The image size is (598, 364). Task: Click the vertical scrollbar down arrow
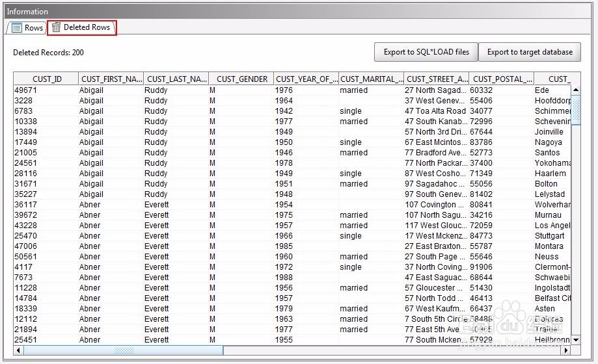click(x=576, y=339)
